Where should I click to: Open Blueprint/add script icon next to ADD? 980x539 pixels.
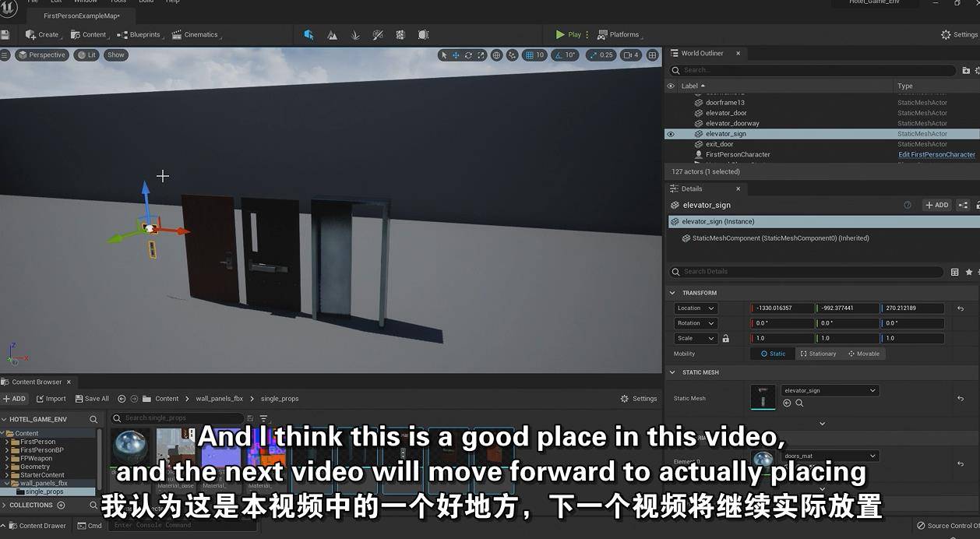click(x=964, y=205)
